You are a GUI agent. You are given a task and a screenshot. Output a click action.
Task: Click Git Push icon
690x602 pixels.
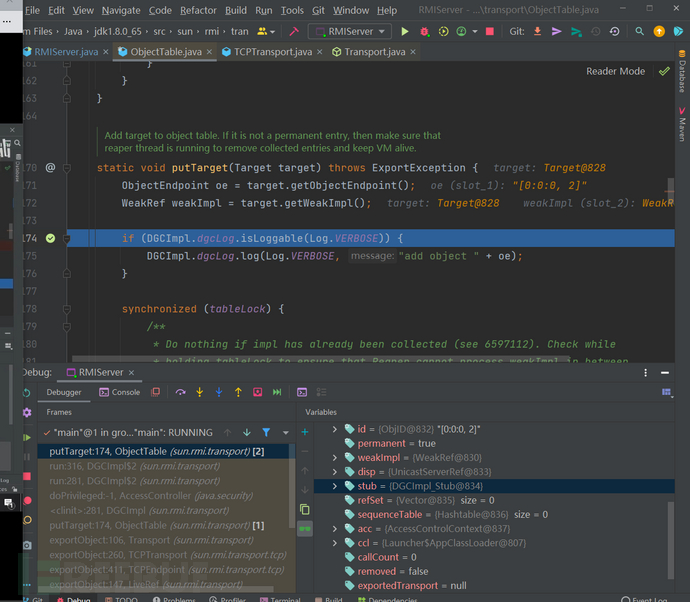pyautogui.click(x=576, y=31)
